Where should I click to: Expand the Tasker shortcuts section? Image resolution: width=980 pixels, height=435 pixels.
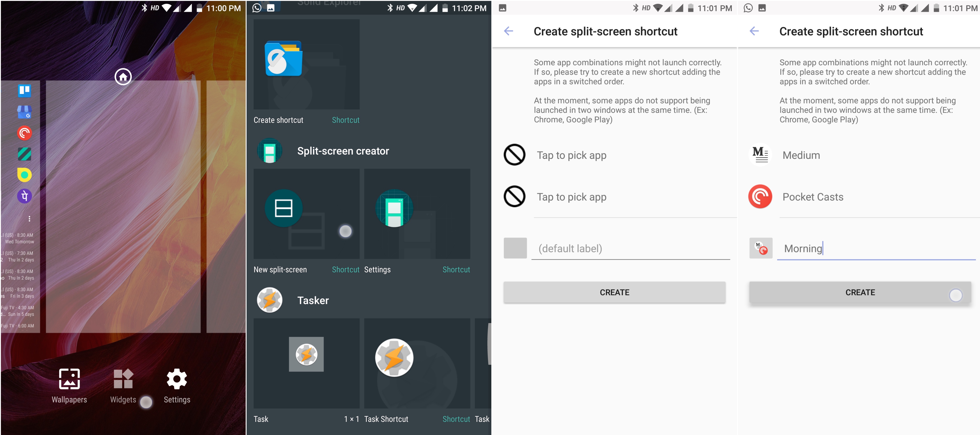pyautogui.click(x=369, y=300)
